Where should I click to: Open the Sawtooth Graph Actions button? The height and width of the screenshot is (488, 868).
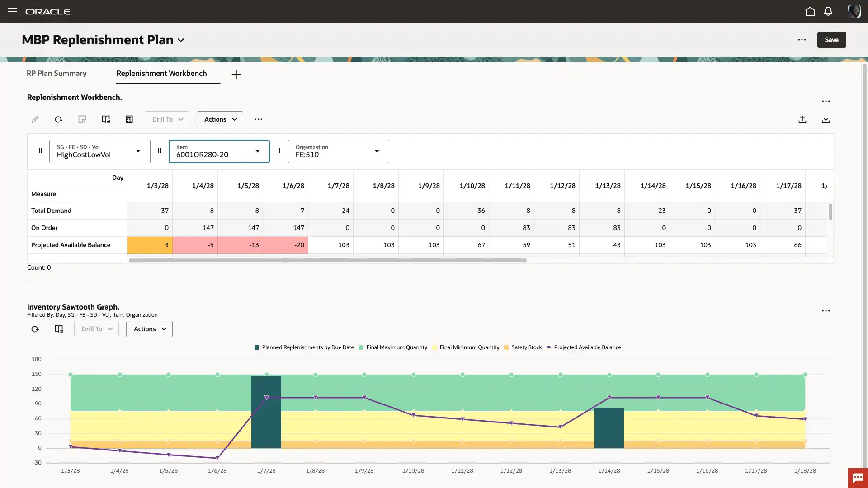[149, 329]
